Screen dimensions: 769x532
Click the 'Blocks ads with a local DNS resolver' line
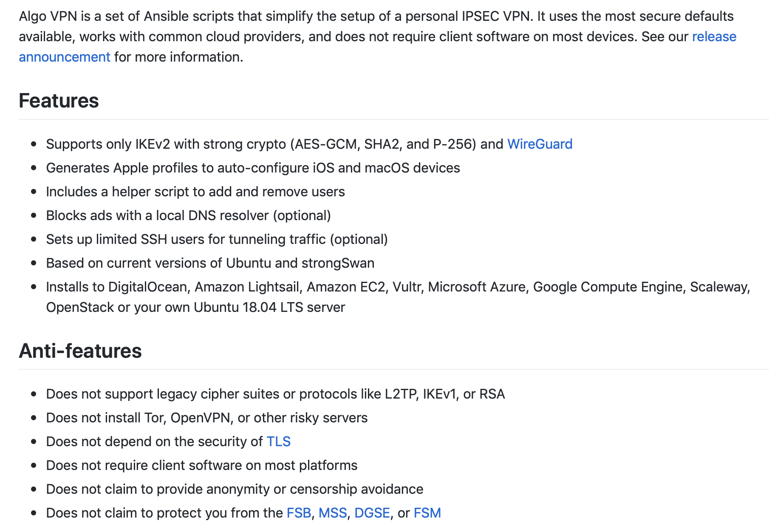[188, 215]
